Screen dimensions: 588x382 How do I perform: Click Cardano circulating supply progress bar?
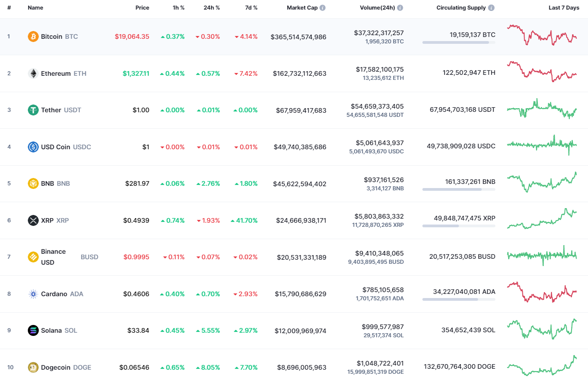(459, 299)
